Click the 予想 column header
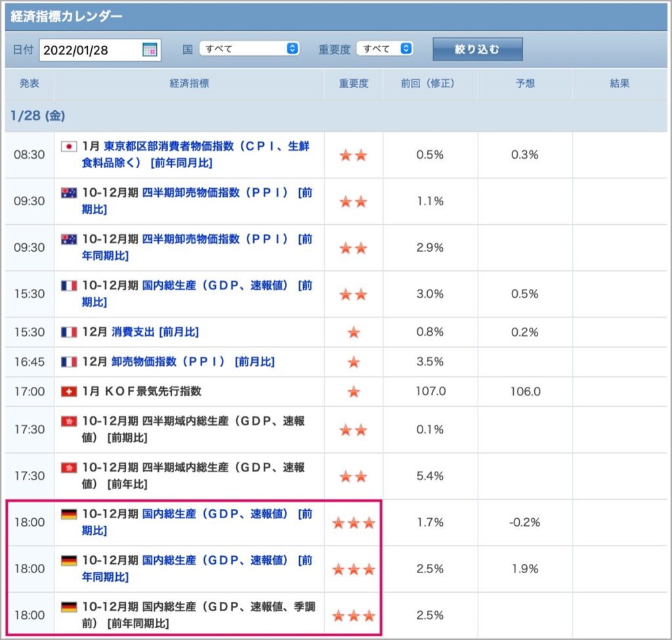The image size is (672, 640). pyautogui.click(x=525, y=83)
